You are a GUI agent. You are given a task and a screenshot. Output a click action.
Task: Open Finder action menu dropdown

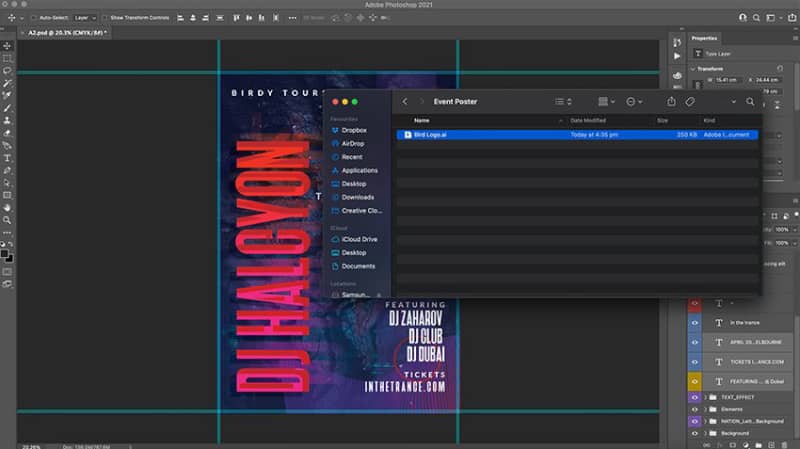click(634, 102)
